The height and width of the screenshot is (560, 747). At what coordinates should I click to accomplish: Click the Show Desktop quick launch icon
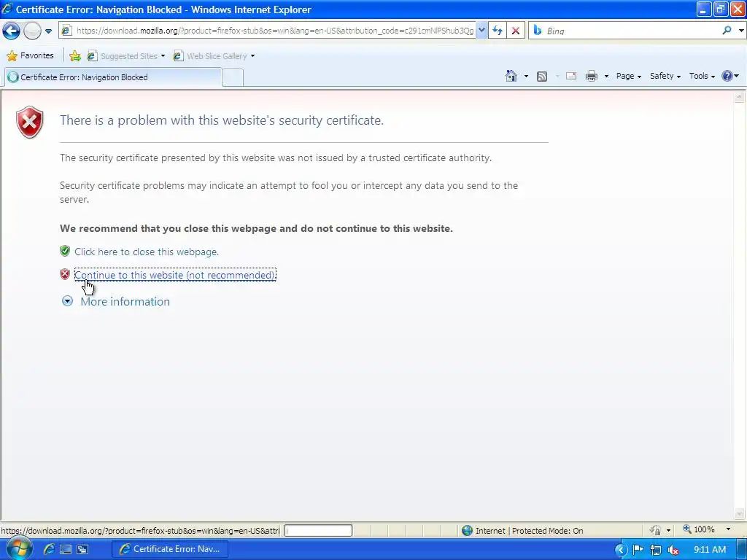[65, 550]
